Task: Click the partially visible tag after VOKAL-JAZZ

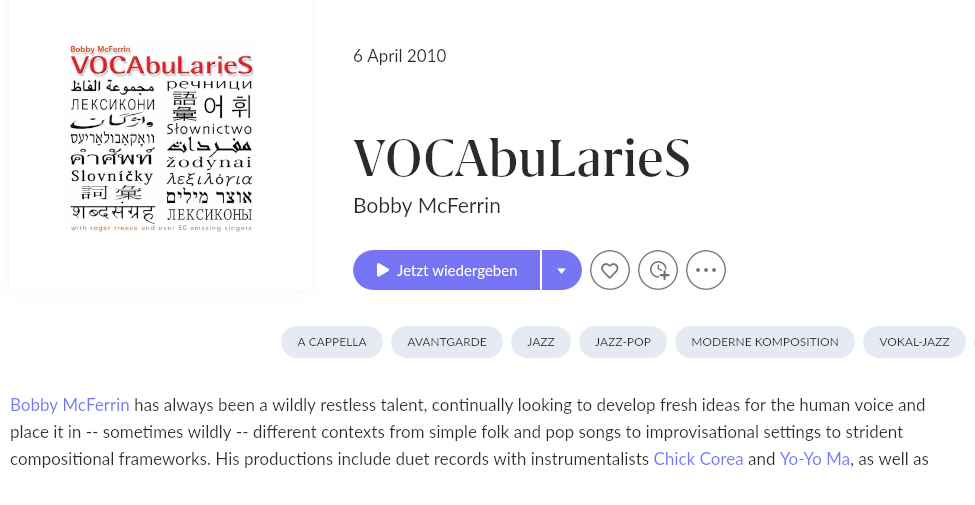Action: (974, 342)
